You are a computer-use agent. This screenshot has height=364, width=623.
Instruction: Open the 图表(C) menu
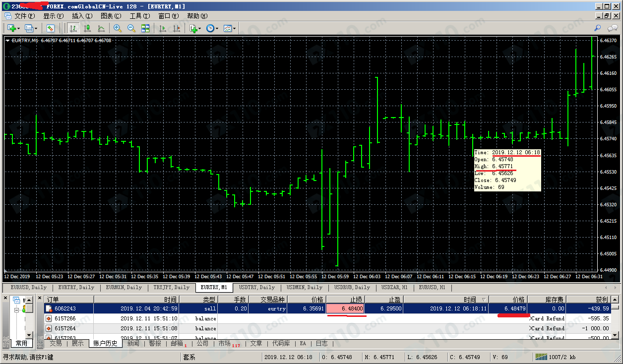coord(111,16)
